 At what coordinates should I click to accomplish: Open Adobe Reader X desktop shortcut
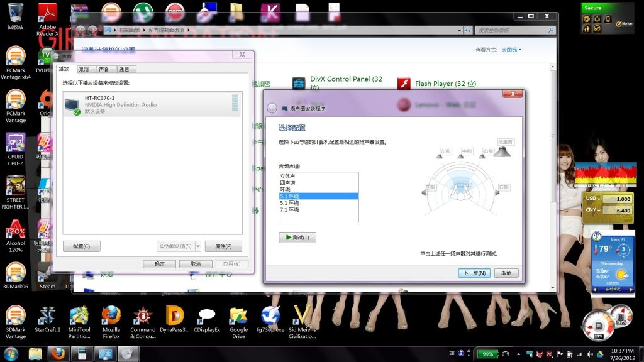[47, 19]
